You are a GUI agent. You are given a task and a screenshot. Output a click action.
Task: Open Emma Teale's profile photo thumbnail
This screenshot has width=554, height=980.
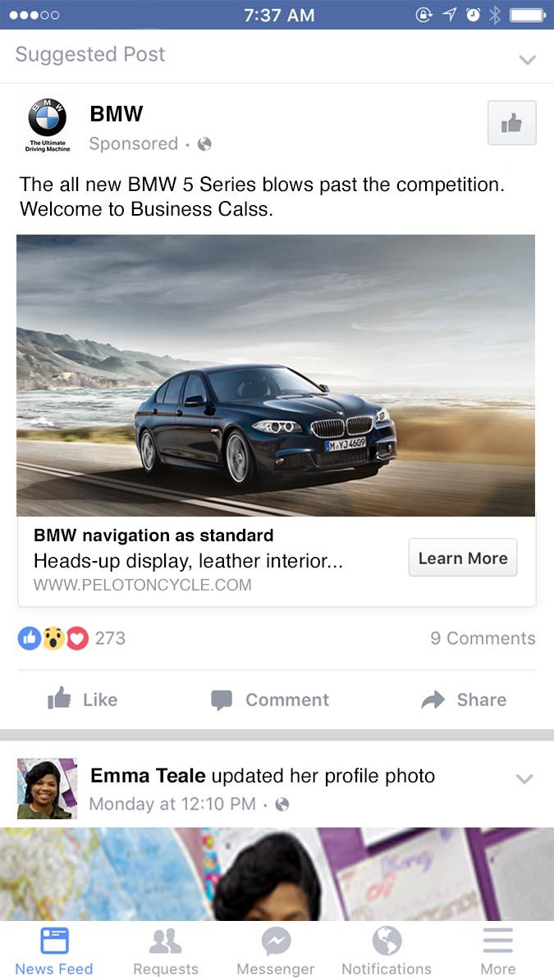point(47,789)
